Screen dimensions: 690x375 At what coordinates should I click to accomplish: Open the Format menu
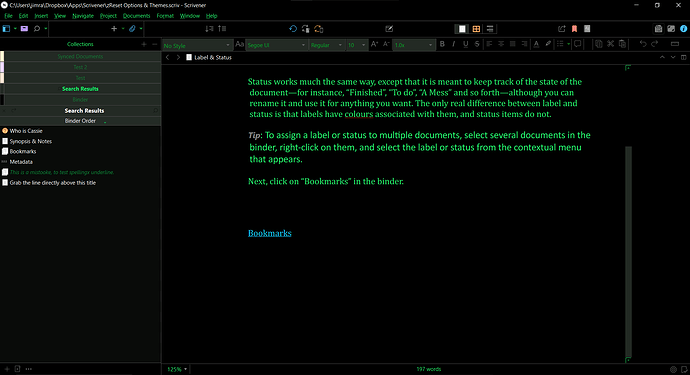click(x=165, y=16)
